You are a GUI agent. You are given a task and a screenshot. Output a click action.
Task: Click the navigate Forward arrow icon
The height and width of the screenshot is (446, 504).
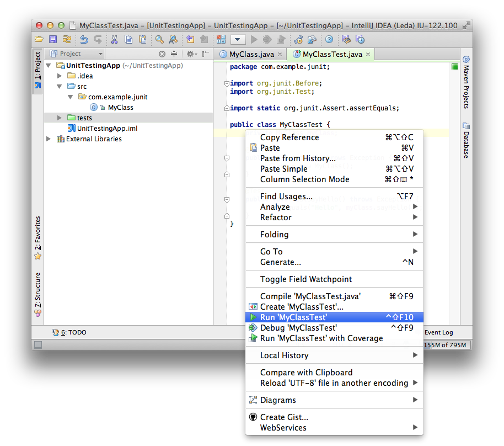[x=204, y=39]
